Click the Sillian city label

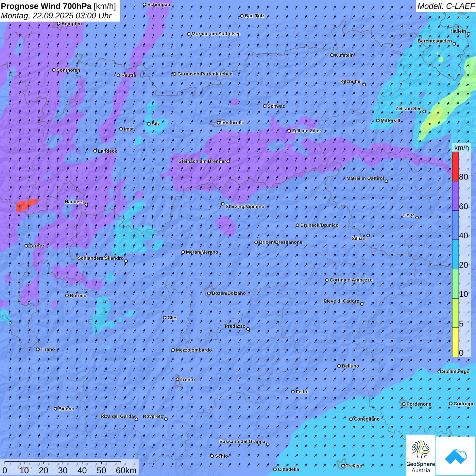pos(358,238)
